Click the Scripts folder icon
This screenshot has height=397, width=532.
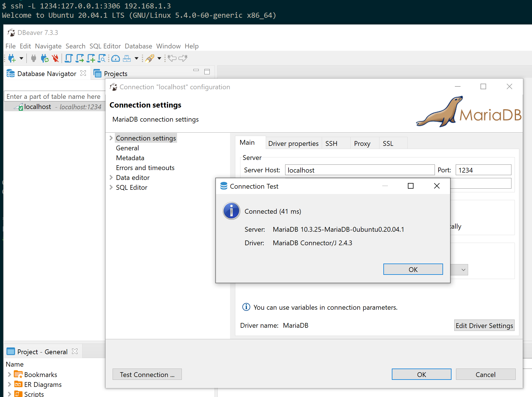pos(18,394)
